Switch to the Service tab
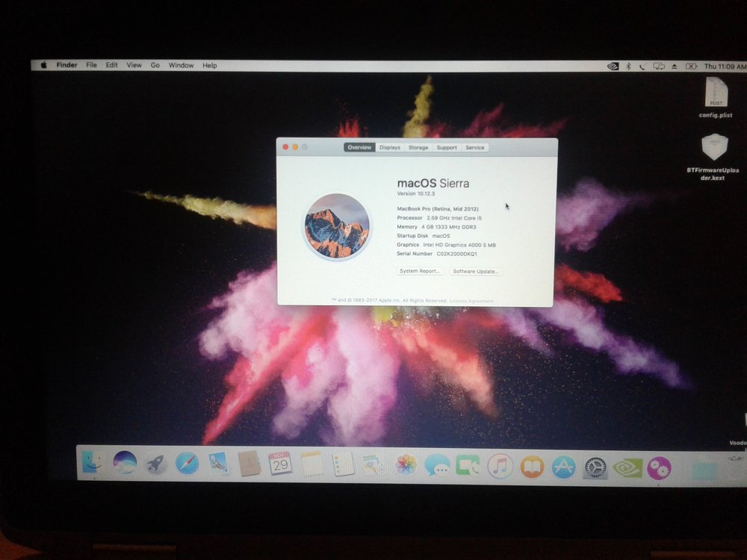747x560 pixels. point(475,148)
